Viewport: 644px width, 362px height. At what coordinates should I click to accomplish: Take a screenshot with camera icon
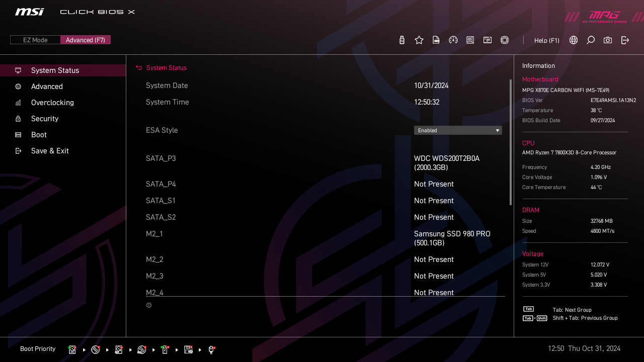point(608,40)
